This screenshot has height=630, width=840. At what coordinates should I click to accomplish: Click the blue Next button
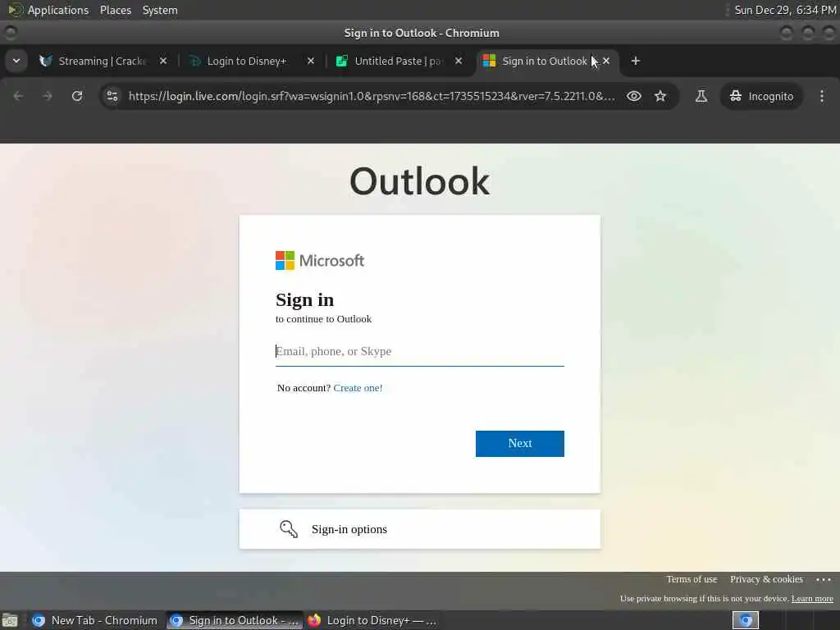point(519,444)
